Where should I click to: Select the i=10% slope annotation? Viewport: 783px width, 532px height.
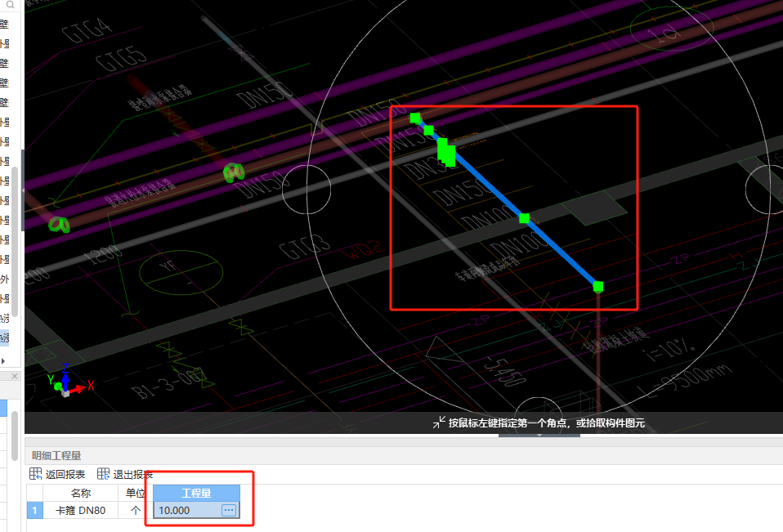point(671,351)
